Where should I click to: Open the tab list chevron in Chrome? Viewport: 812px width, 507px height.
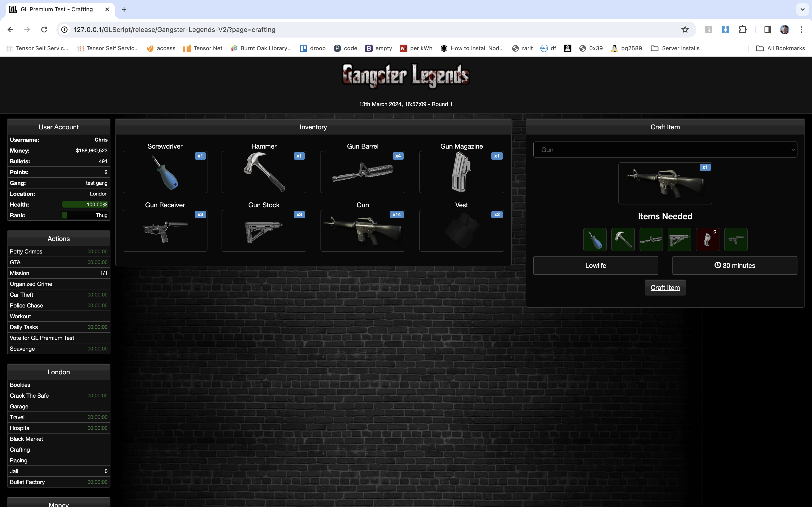(802, 9)
